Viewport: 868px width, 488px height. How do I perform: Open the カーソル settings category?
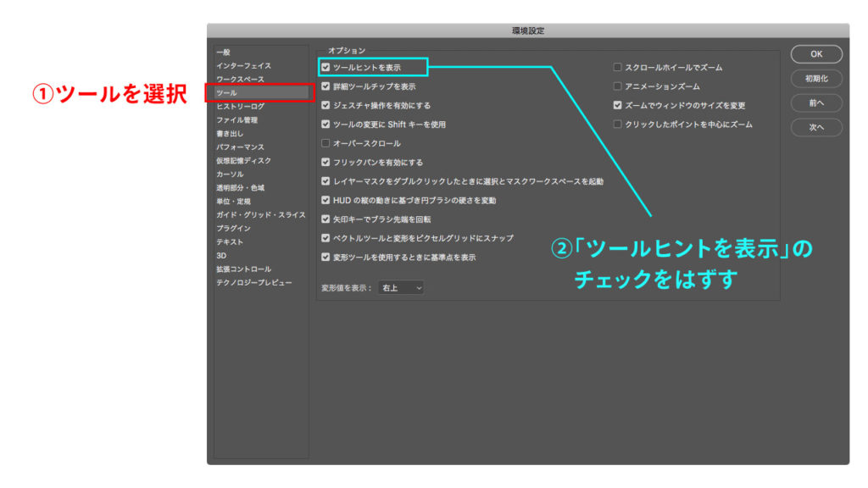click(230, 175)
